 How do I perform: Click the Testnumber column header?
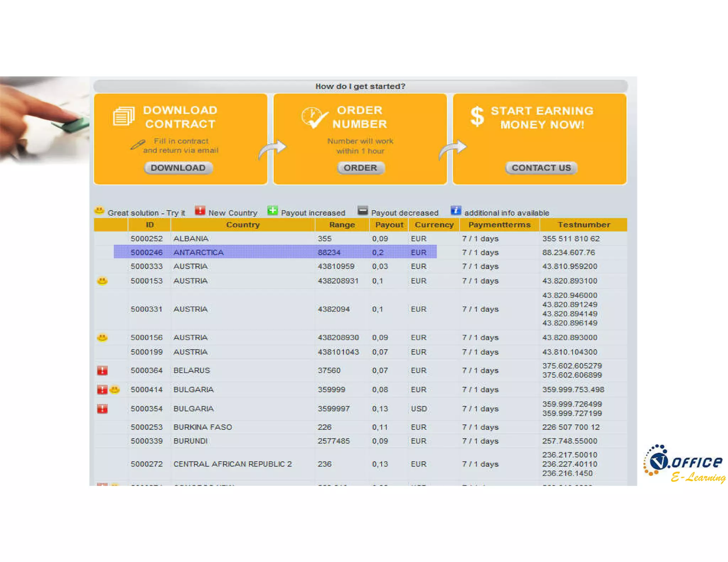(584, 225)
